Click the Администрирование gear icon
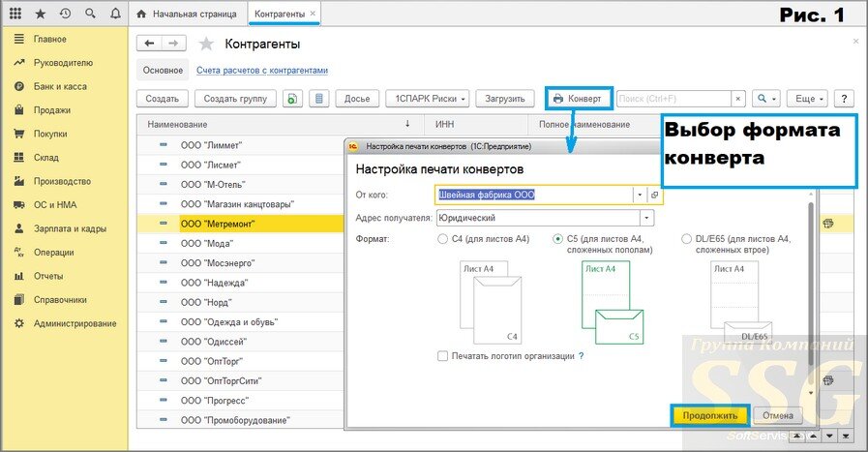Screen dimensions: 868x452 pos(19,323)
